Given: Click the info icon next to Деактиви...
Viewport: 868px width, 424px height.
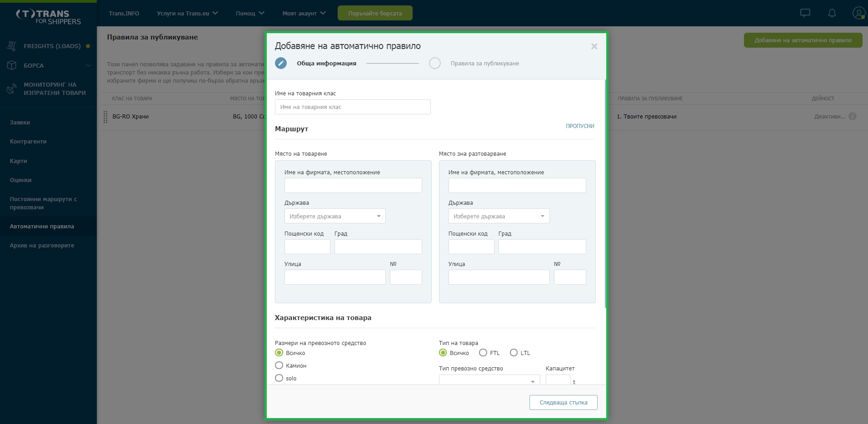Looking at the screenshot, I should (x=853, y=116).
